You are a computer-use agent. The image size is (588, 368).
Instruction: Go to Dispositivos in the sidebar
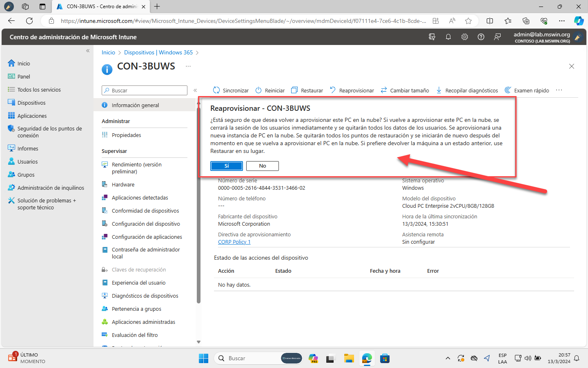click(31, 103)
